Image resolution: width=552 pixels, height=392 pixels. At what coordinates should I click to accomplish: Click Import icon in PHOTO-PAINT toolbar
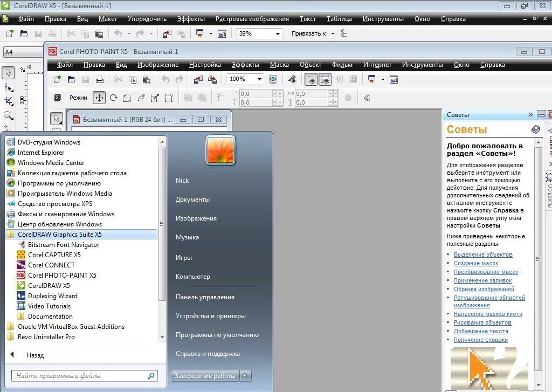click(x=198, y=80)
